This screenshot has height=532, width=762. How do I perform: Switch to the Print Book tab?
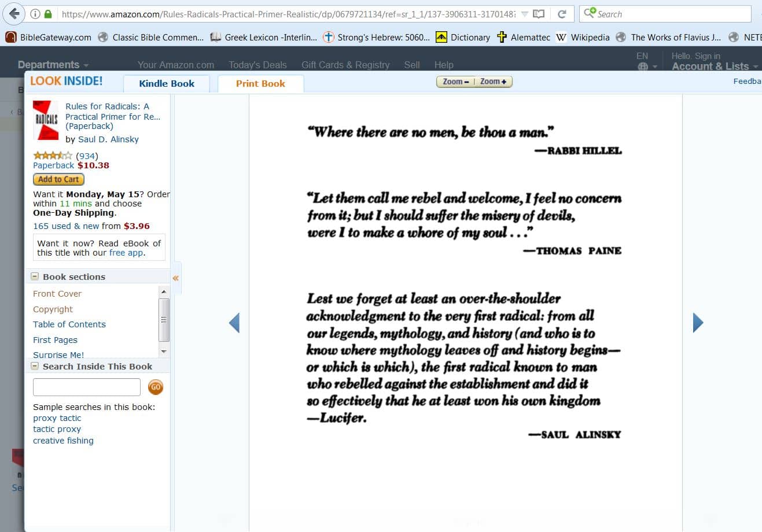point(260,83)
